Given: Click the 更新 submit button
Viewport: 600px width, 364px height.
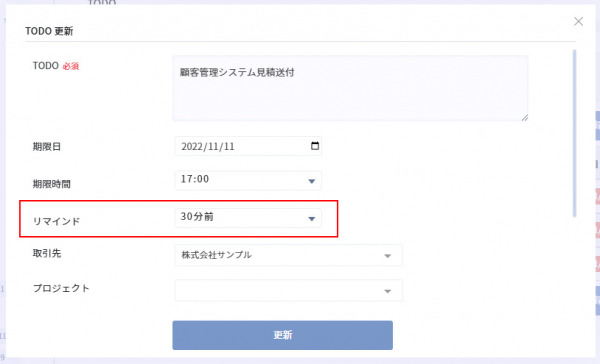Looking at the screenshot, I should [x=282, y=335].
